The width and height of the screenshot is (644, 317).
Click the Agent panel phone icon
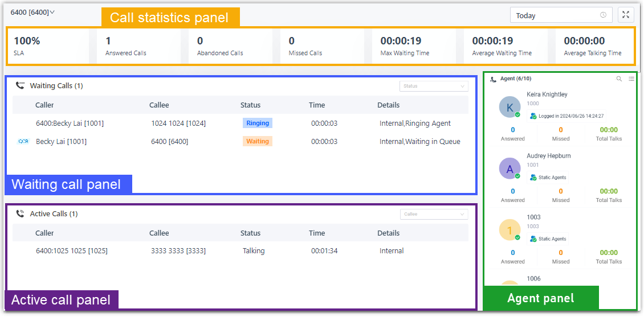tap(493, 79)
